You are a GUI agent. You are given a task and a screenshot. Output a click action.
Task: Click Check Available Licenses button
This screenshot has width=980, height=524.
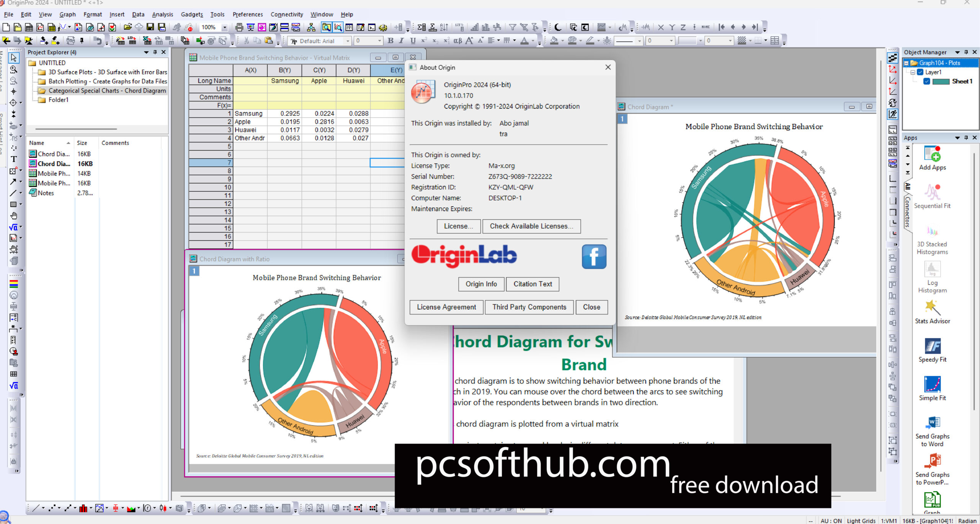point(531,226)
